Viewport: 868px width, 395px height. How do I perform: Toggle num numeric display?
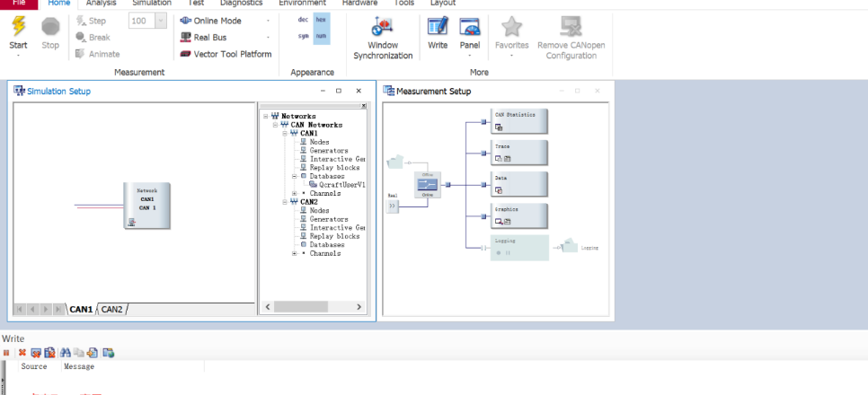(x=321, y=35)
